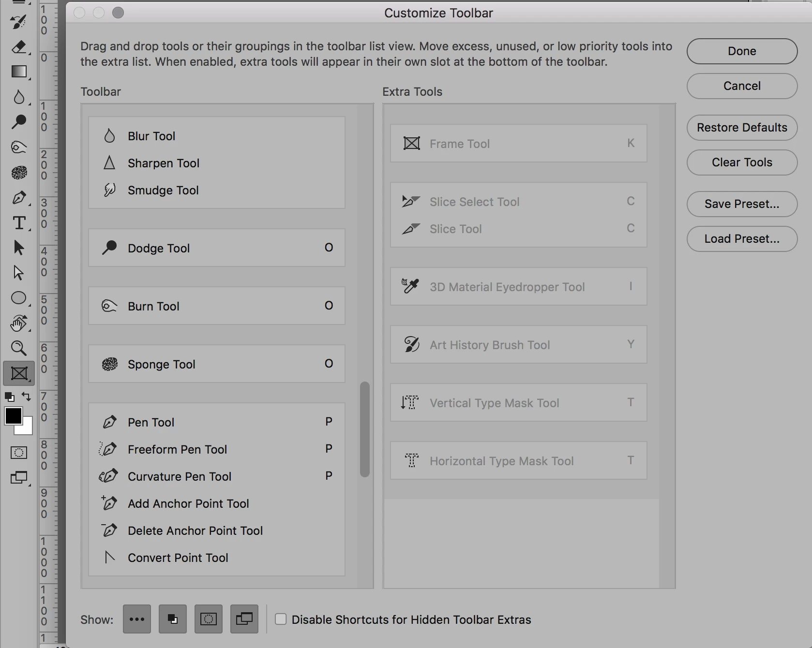Click Clear Tools button

point(742,162)
